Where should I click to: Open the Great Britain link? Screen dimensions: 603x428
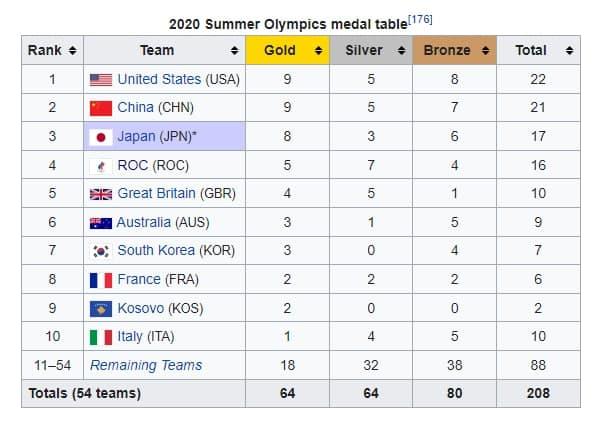point(157,193)
